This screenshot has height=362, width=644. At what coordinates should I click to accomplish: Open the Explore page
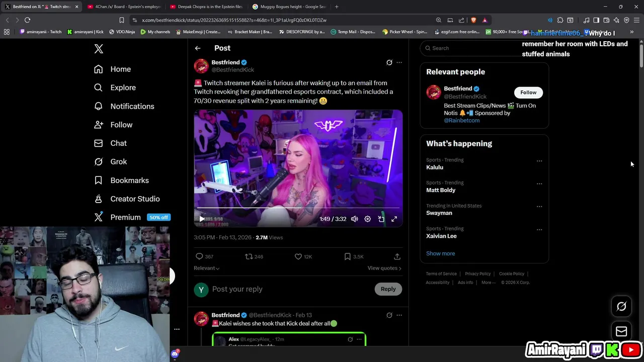point(115,87)
